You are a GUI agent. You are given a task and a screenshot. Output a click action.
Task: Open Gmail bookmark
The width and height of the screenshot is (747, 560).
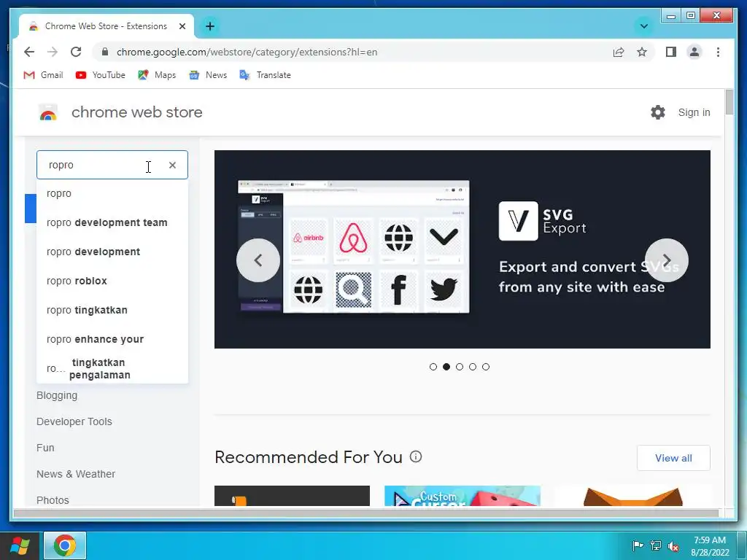[x=43, y=75]
